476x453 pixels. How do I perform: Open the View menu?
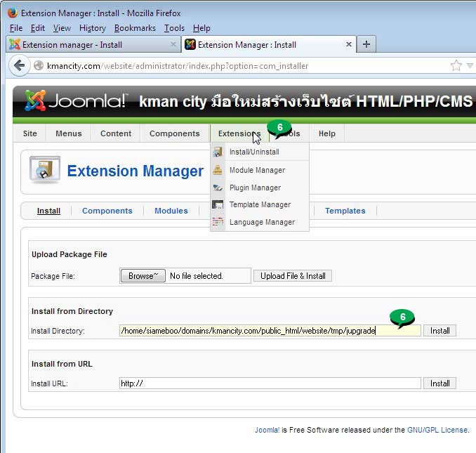(x=62, y=28)
